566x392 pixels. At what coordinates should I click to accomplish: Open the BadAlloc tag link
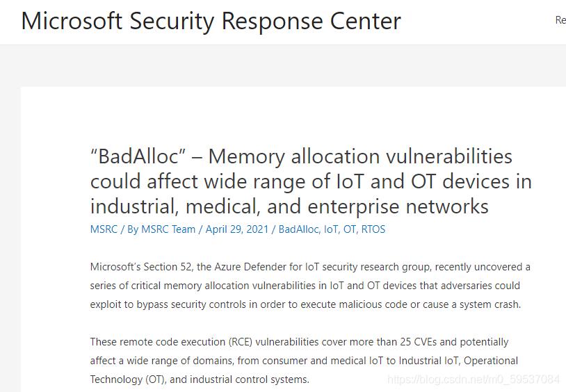(x=298, y=229)
